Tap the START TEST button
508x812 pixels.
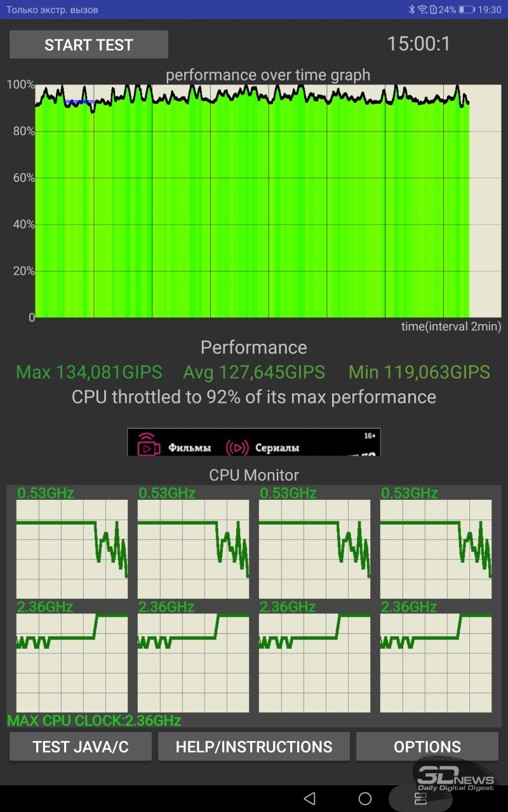[x=89, y=44]
